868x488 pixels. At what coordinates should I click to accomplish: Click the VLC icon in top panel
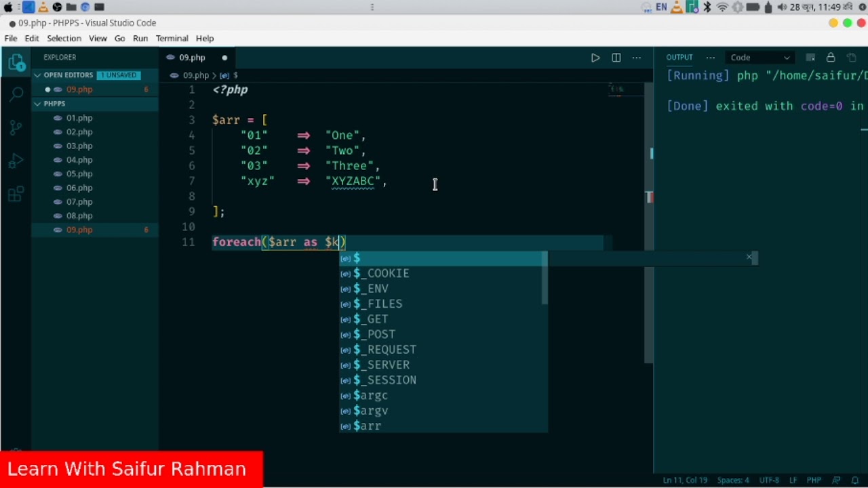43,7
